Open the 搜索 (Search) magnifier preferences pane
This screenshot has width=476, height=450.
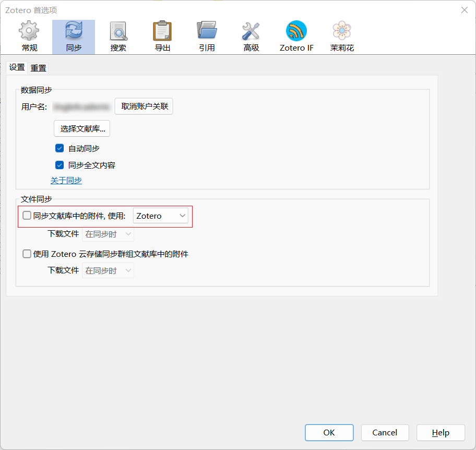[118, 37]
